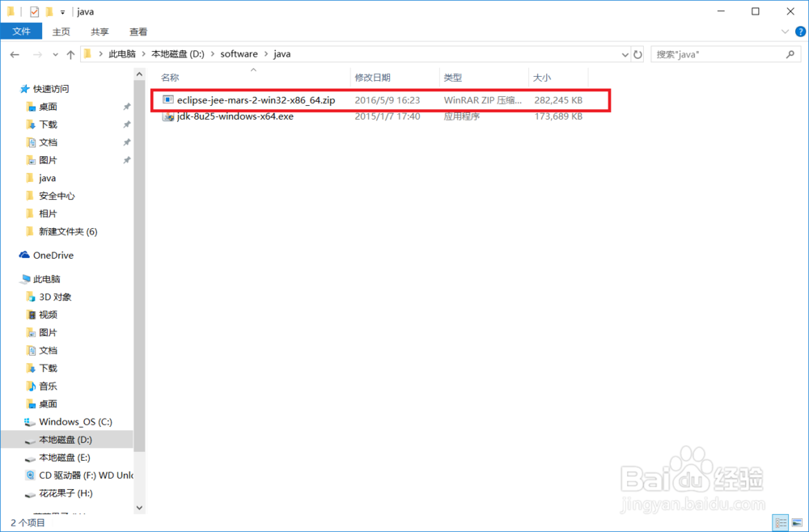Click software in the address bar path

point(239,53)
